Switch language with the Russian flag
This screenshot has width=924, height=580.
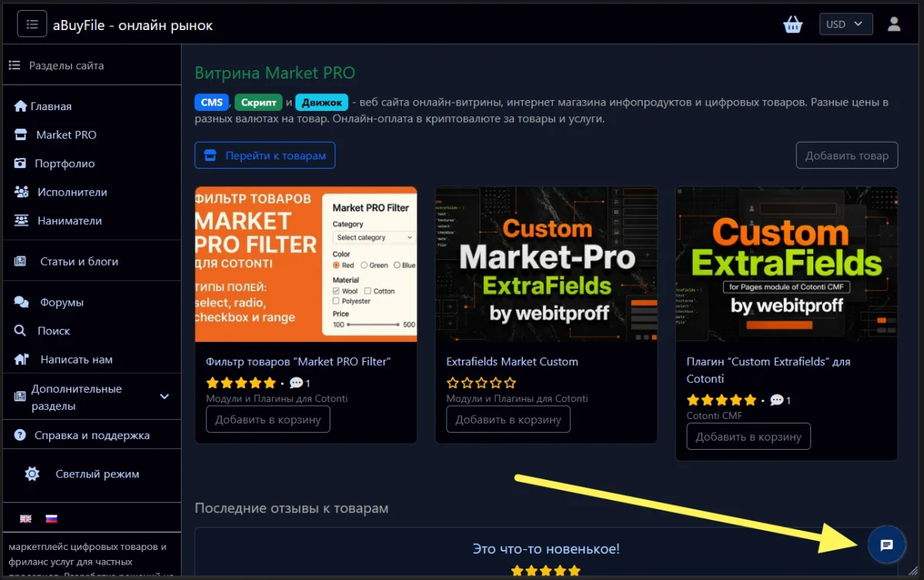(x=52, y=518)
